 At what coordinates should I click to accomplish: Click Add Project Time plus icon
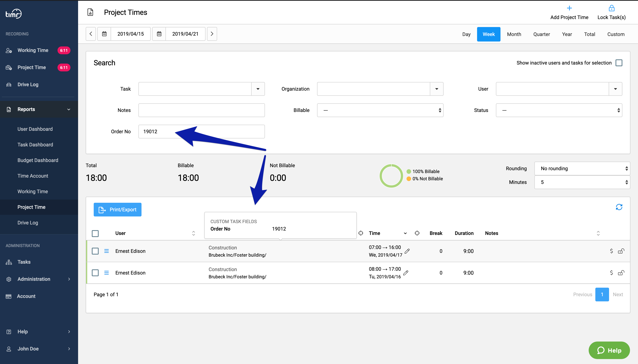click(569, 8)
